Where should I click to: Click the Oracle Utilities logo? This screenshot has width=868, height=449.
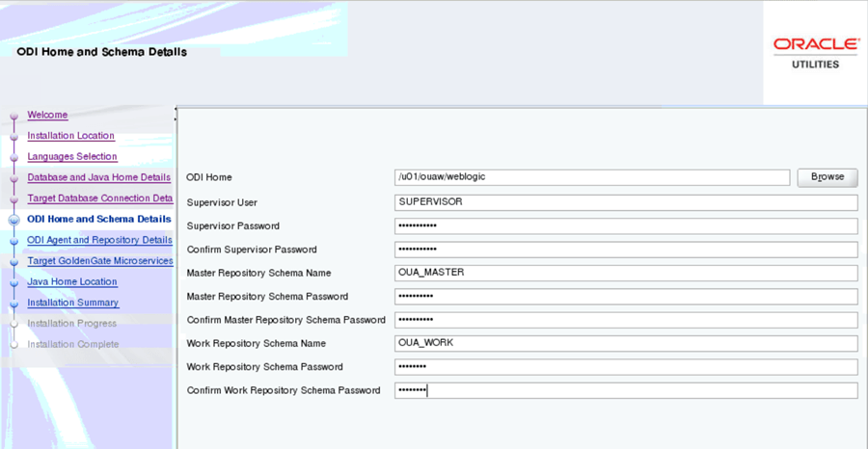[x=816, y=53]
